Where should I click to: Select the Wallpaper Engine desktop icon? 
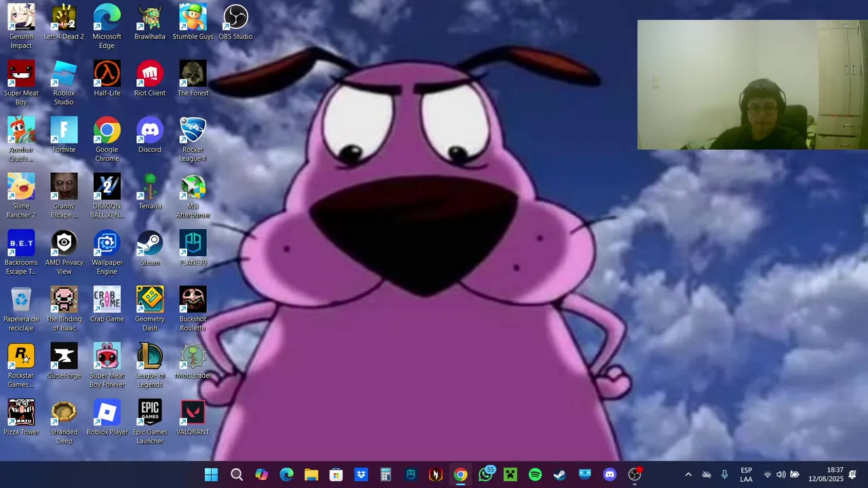(x=106, y=253)
